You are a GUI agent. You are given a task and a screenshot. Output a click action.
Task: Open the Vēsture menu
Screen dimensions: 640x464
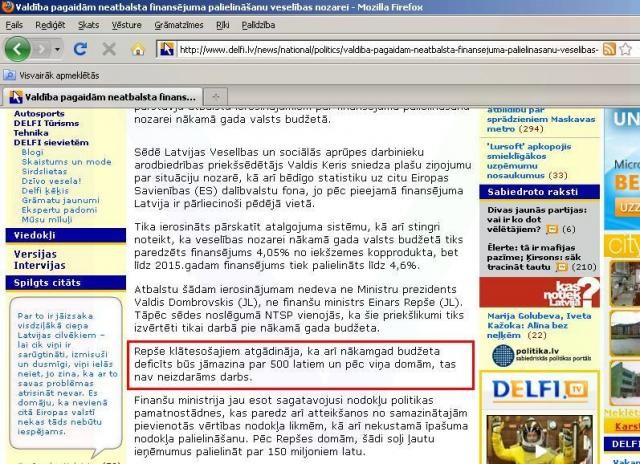pos(127,24)
